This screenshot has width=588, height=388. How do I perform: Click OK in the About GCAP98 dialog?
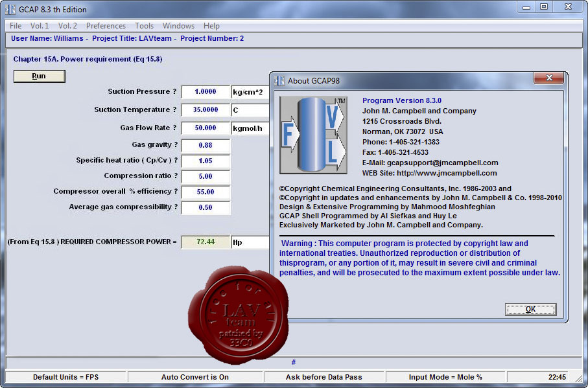click(x=530, y=310)
